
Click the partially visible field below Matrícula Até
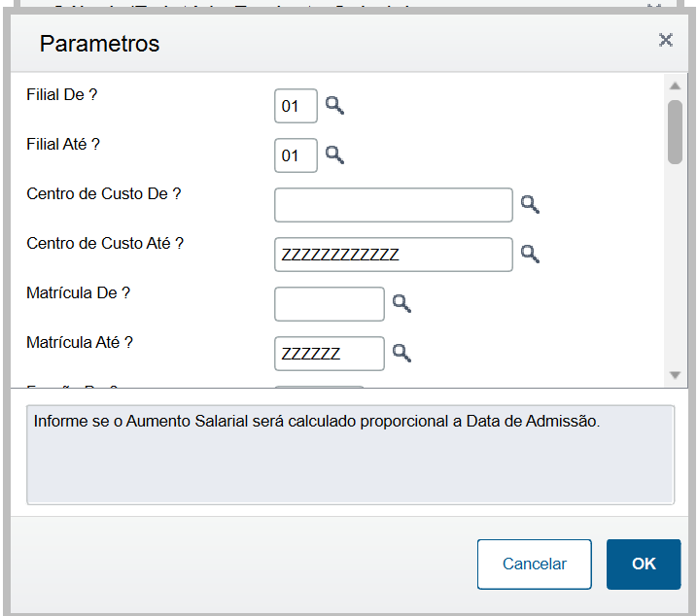319,388
